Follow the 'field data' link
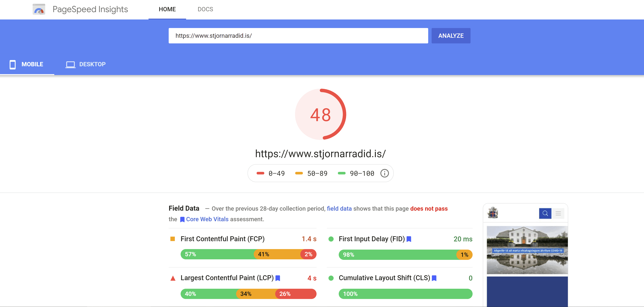The image size is (644, 307). (x=339, y=208)
